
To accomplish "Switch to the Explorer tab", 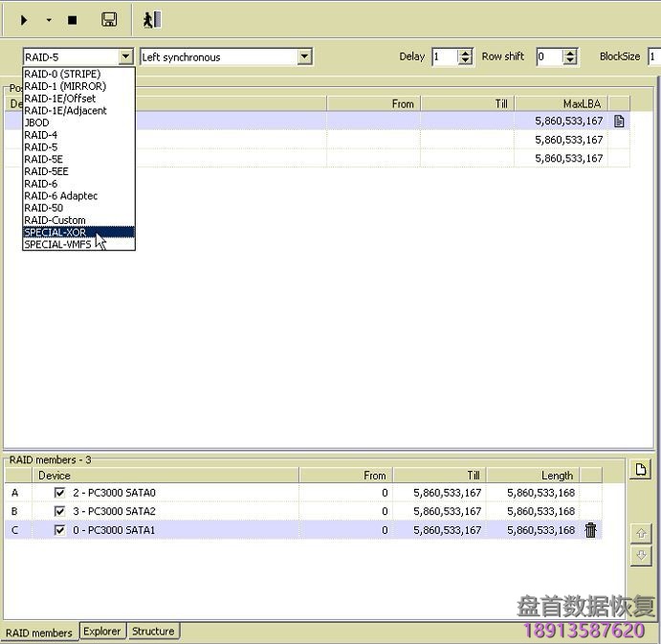I will tap(102, 632).
